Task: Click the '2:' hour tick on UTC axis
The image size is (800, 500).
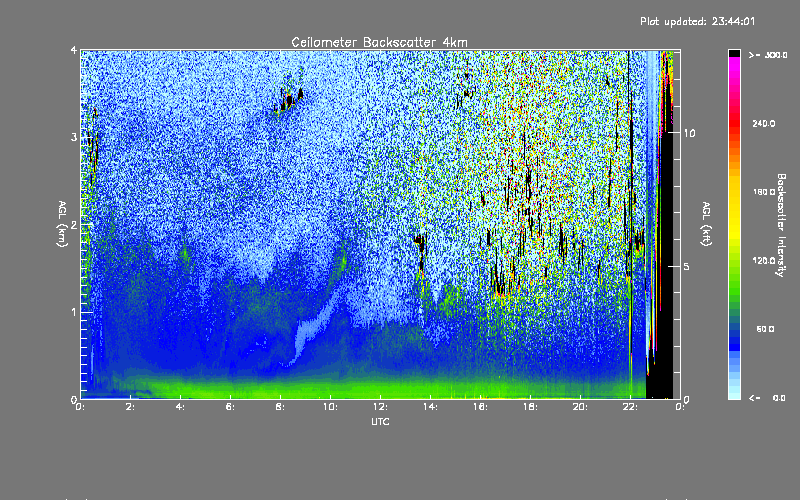Action: pyautogui.click(x=131, y=407)
